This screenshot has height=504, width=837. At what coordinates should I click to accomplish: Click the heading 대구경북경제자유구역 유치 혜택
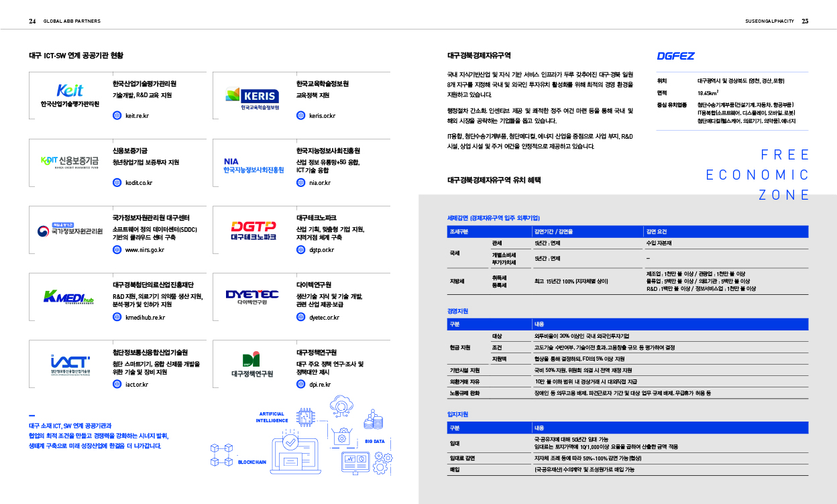pos(494,180)
